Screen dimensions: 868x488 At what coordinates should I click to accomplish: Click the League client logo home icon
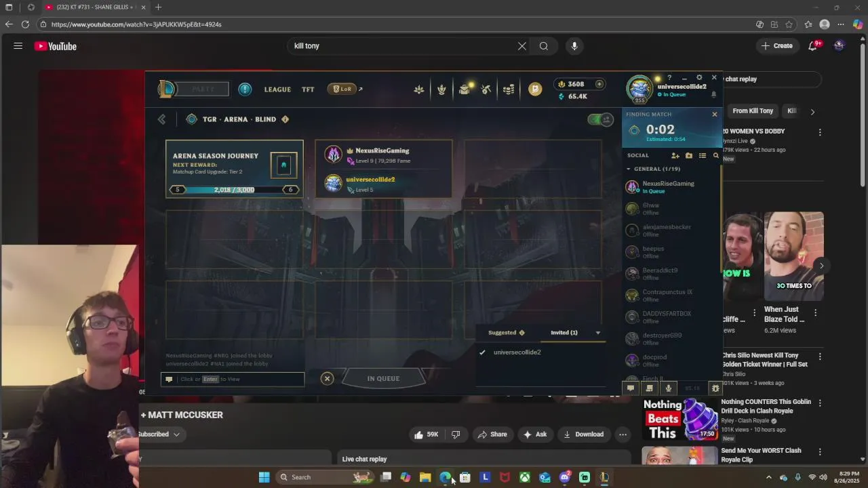tap(167, 89)
